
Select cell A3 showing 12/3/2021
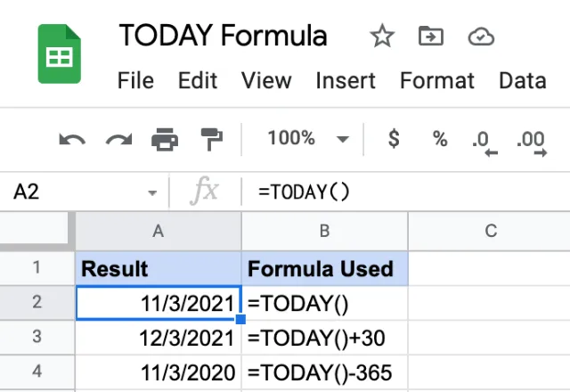point(159,338)
